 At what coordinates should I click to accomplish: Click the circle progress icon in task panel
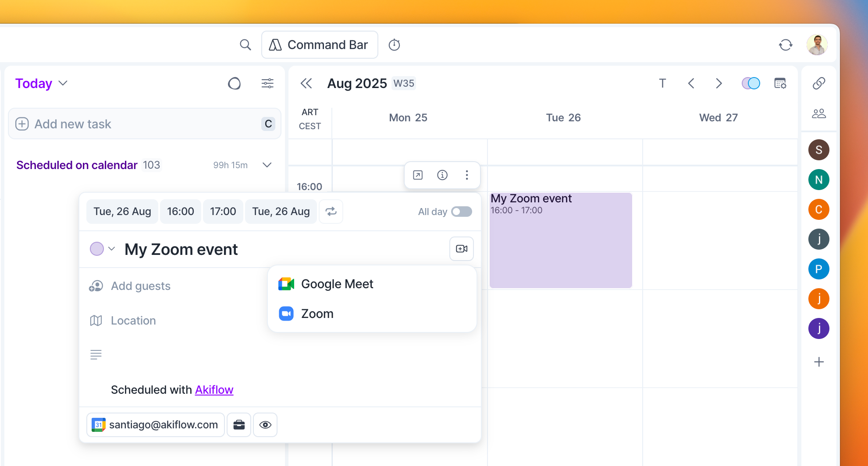235,83
